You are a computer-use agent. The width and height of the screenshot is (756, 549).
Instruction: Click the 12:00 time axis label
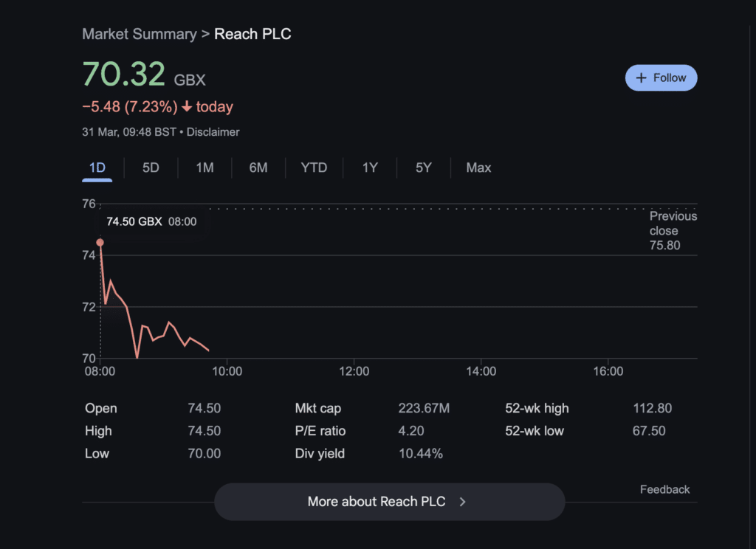point(354,372)
